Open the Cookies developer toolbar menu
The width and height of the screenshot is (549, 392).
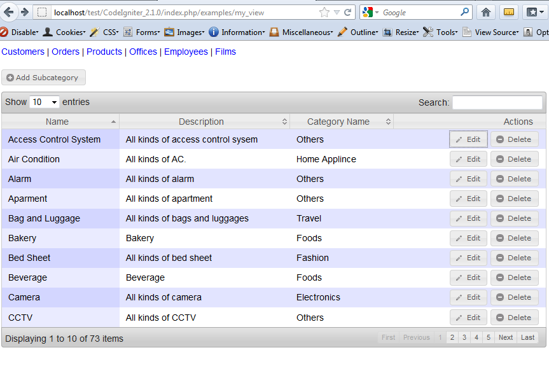pos(64,32)
